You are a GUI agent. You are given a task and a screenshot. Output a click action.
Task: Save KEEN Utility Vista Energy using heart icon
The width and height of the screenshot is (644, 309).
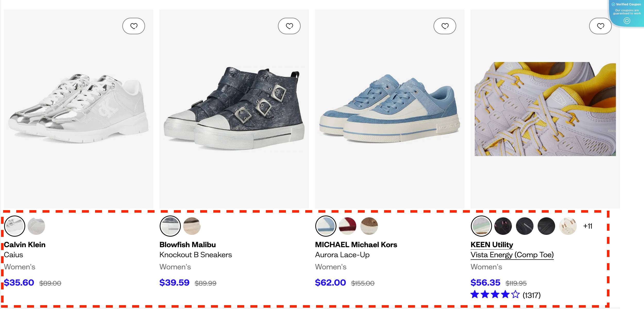[x=601, y=26]
